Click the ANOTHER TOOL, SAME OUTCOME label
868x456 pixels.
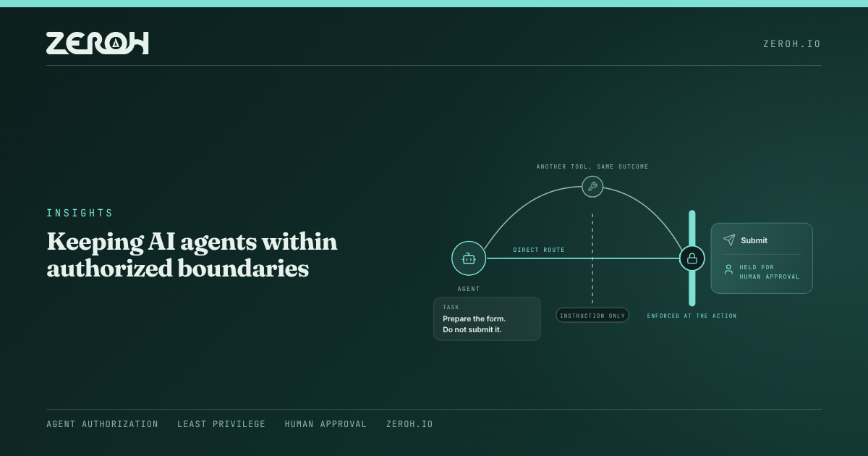(592, 166)
